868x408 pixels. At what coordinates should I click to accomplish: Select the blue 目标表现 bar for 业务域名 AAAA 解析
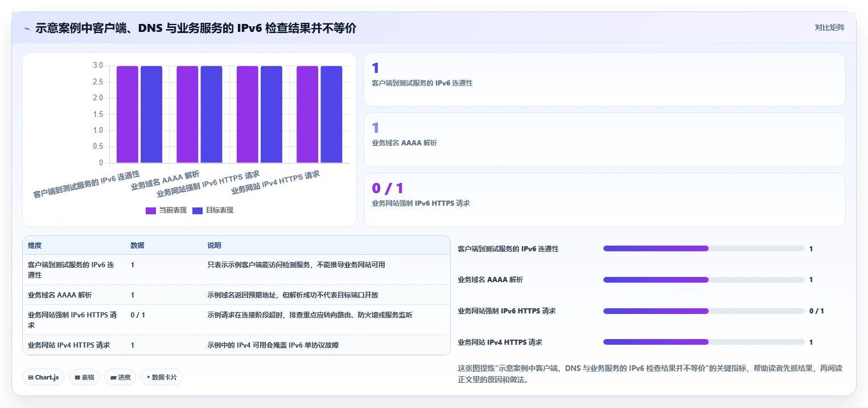point(211,115)
